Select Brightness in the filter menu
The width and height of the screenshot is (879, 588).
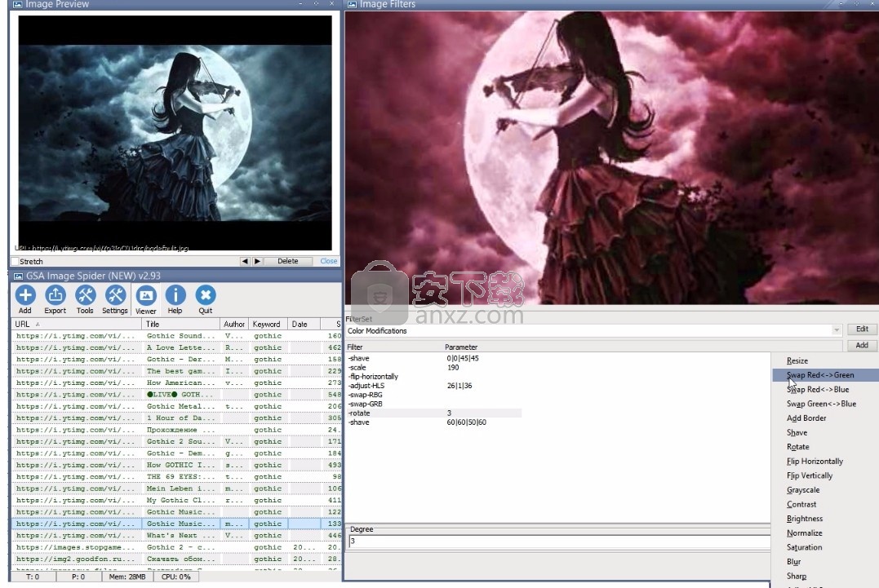pyautogui.click(x=805, y=519)
